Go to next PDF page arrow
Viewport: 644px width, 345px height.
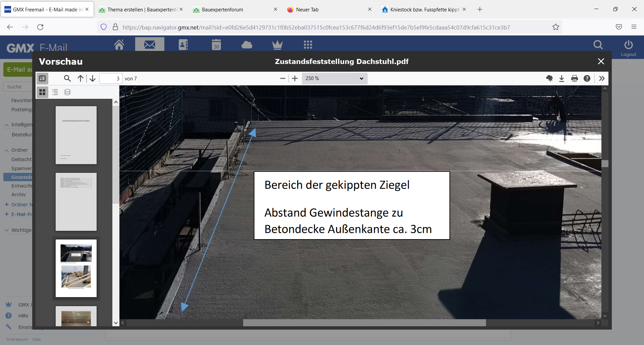pos(93,78)
